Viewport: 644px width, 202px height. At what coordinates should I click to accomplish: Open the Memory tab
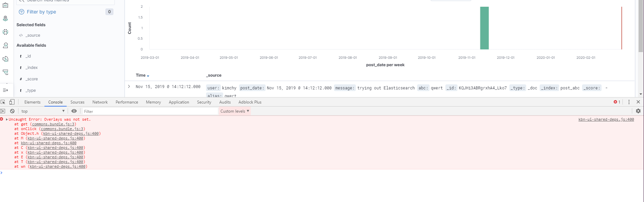tap(154, 102)
